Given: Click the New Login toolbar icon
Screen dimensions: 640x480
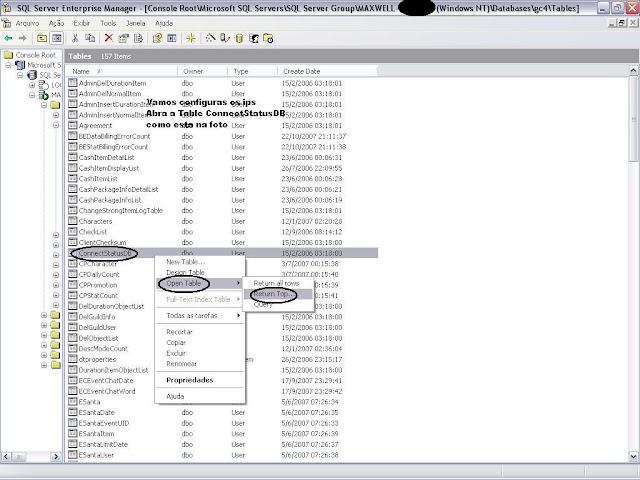Looking at the screenshot, I should (253, 38).
